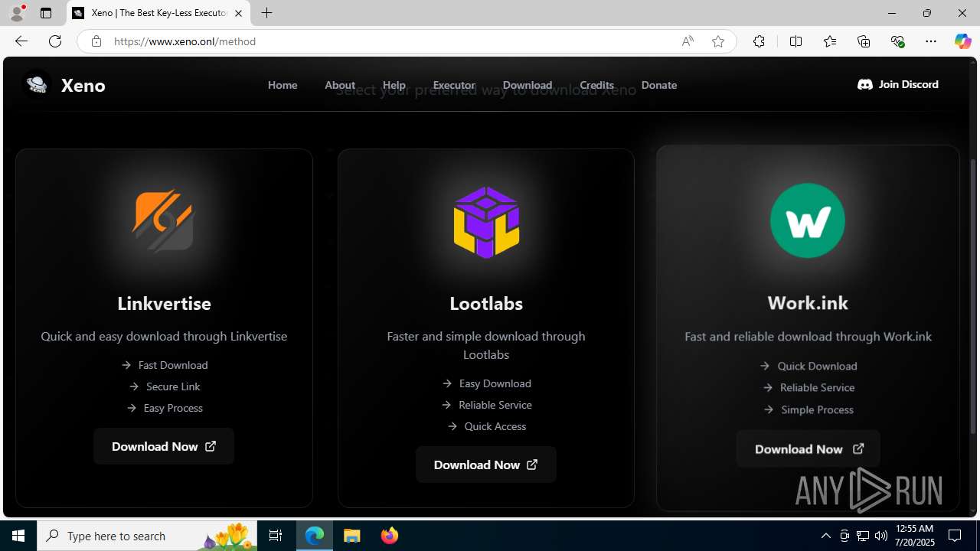
Task: Close the Xeno tab
Action: coord(238,13)
